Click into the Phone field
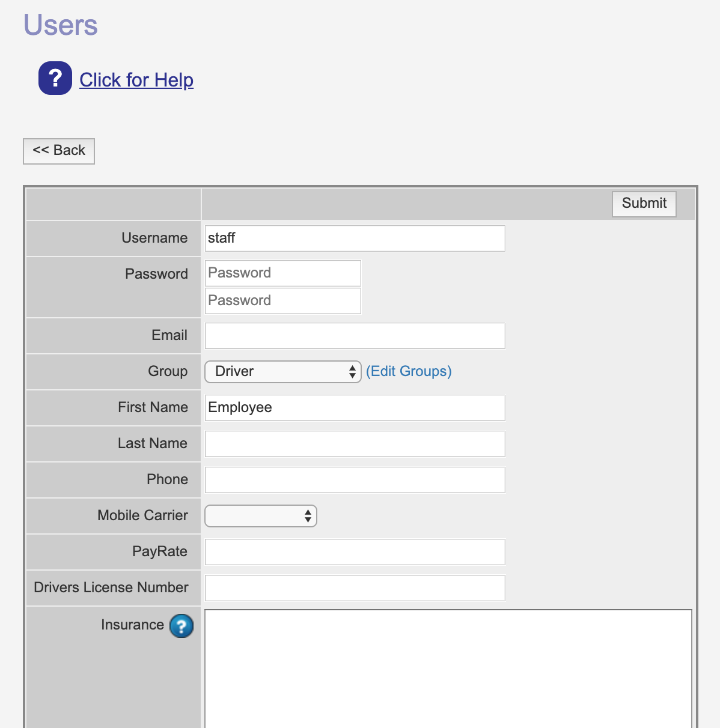Viewport: 720px width, 728px height. pyautogui.click(x=355, y=480)
